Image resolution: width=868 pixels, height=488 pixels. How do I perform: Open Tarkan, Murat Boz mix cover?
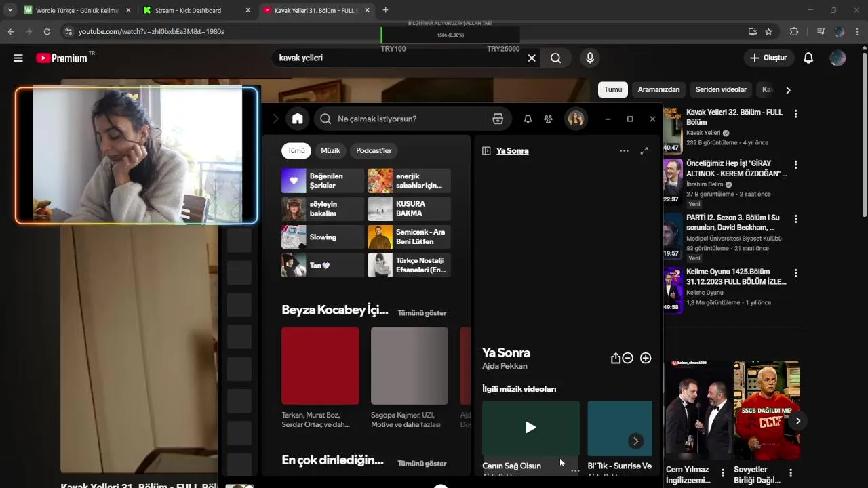click(x=320, y=366)
